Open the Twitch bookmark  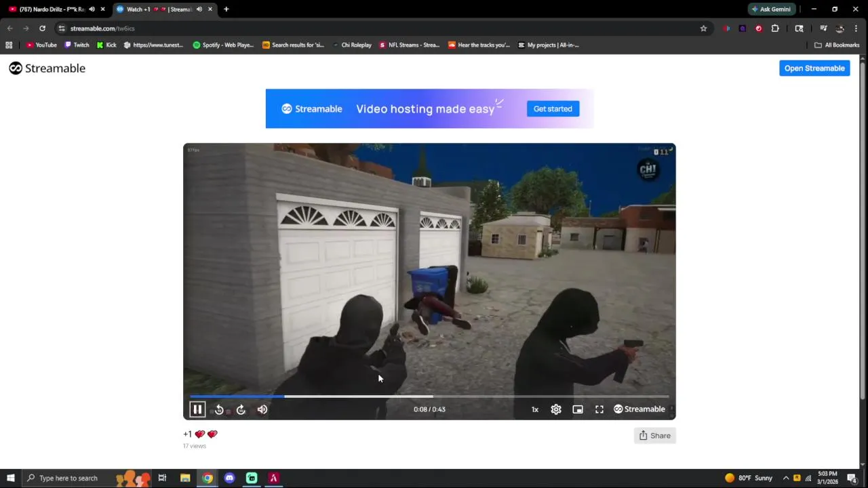pos(77,45)
